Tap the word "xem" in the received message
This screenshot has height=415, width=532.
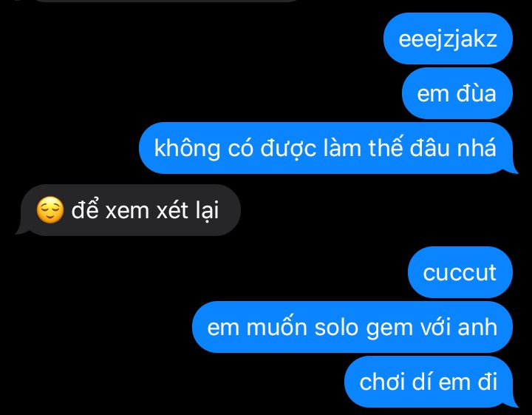[127, 212]
